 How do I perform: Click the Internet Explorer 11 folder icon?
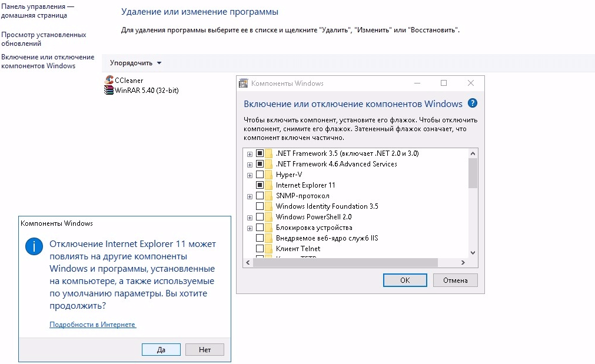coord(268,185)
